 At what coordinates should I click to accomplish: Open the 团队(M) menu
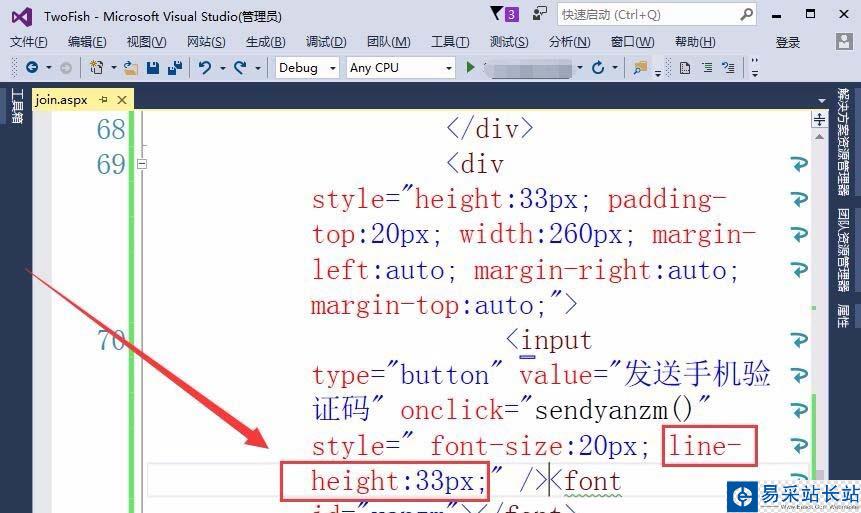click(389, 42)
